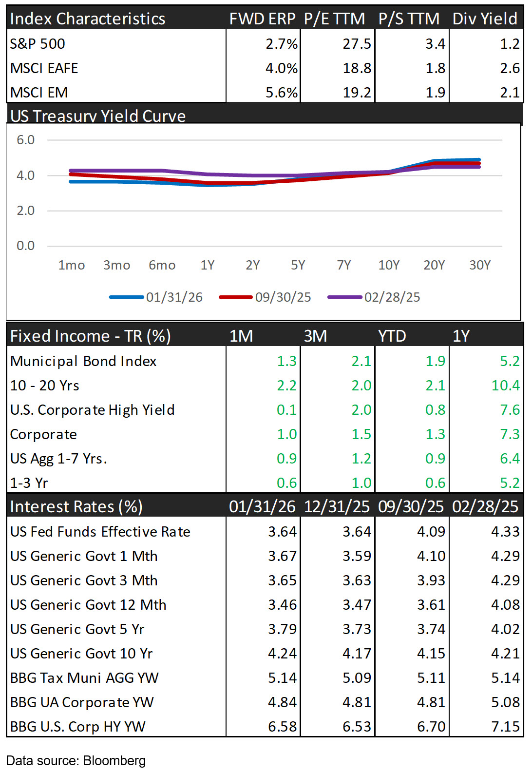Select the BBG U.S. Corp HY YW value 7.15
The height and width of the screenshot is (773, 532).
pyautogui.click(x=505, y=727)
